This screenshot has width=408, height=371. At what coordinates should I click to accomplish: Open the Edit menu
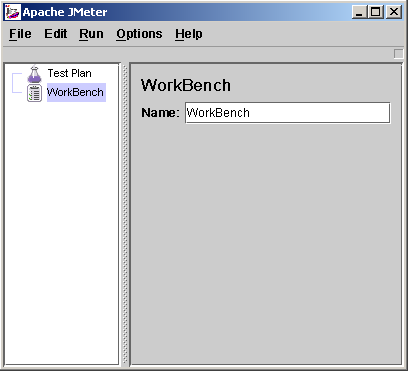(x=56, y=34)
